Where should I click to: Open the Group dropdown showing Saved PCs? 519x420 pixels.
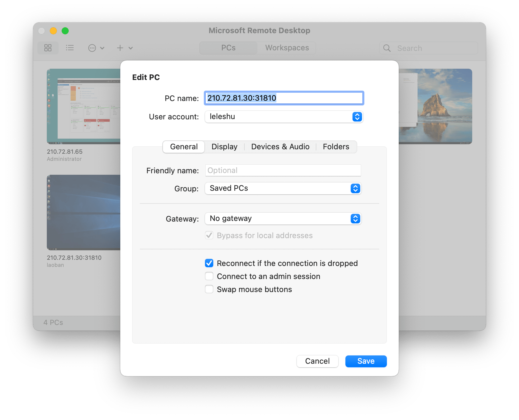coord(283,188)
